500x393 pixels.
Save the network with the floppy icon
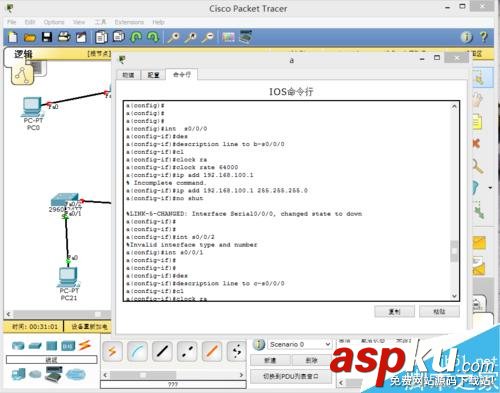[47, 37]
